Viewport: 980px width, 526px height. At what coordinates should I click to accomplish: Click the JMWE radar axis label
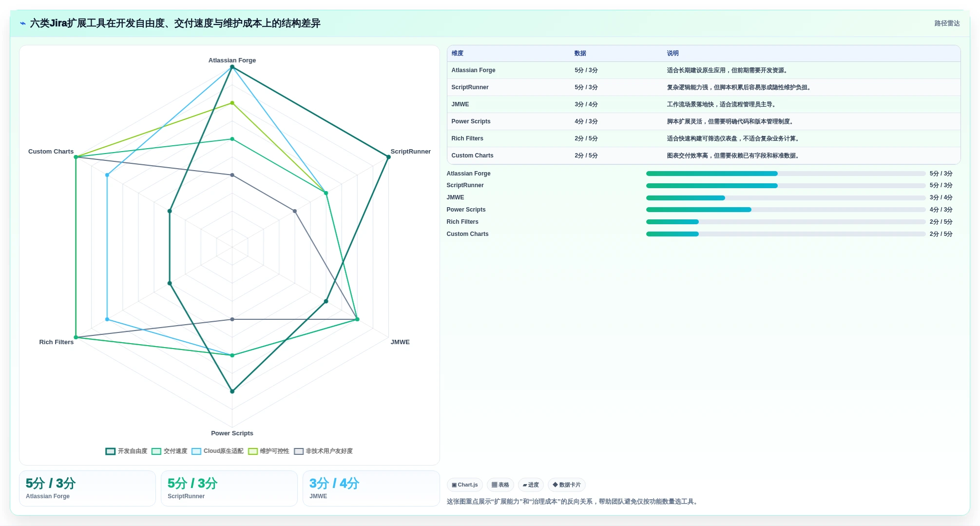tap(400, 342)
